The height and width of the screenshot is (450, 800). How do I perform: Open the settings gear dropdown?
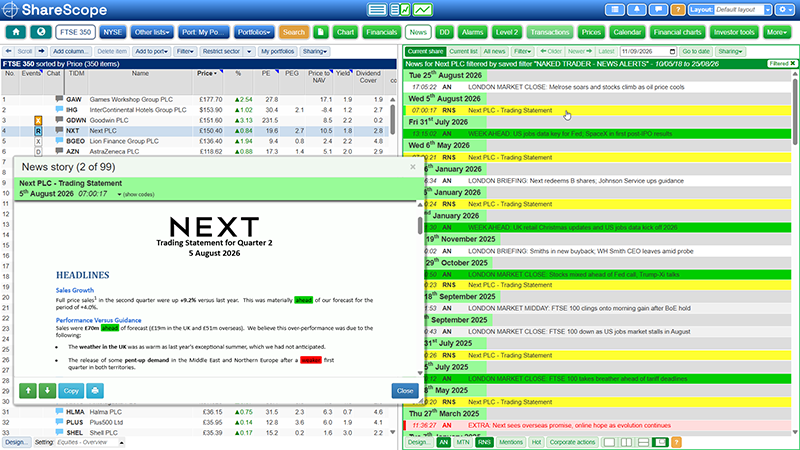point(784,10)
